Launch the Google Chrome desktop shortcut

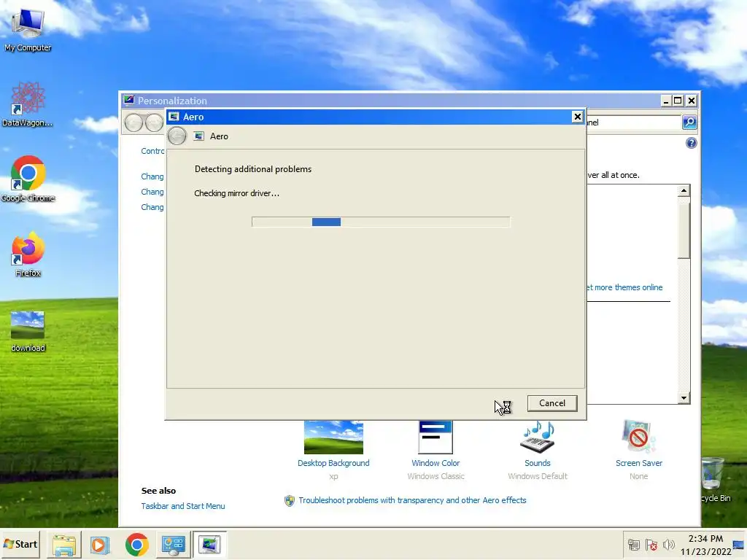coord(28,179)
